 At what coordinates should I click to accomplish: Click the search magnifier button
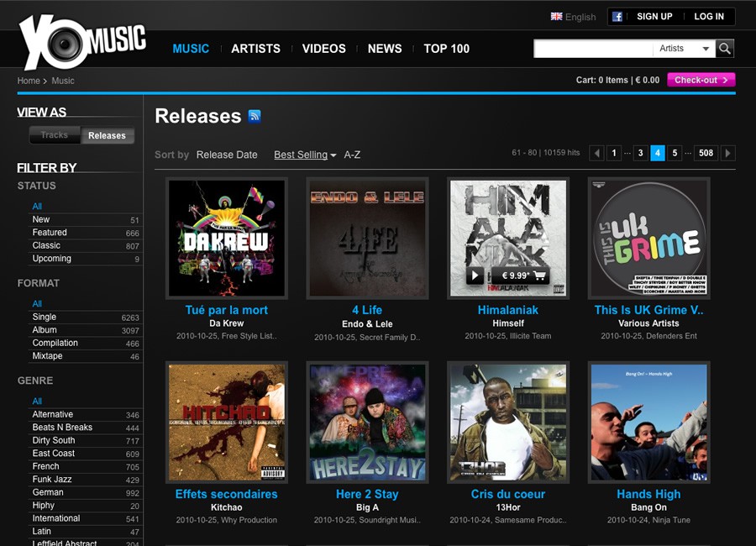[x=724, y=48]
